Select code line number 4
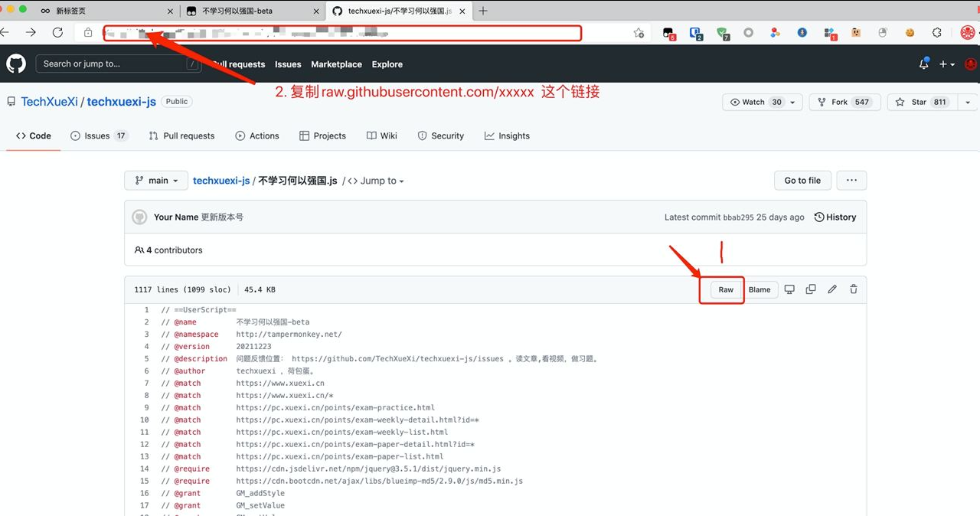980x516 pixels. point(146,347)
